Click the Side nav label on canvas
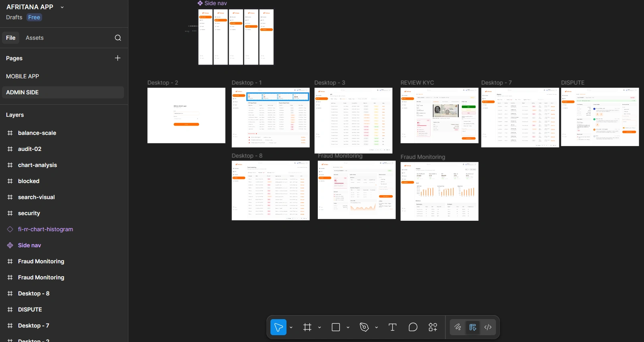The height and width of the screenshot is (342, 644). 215,3
